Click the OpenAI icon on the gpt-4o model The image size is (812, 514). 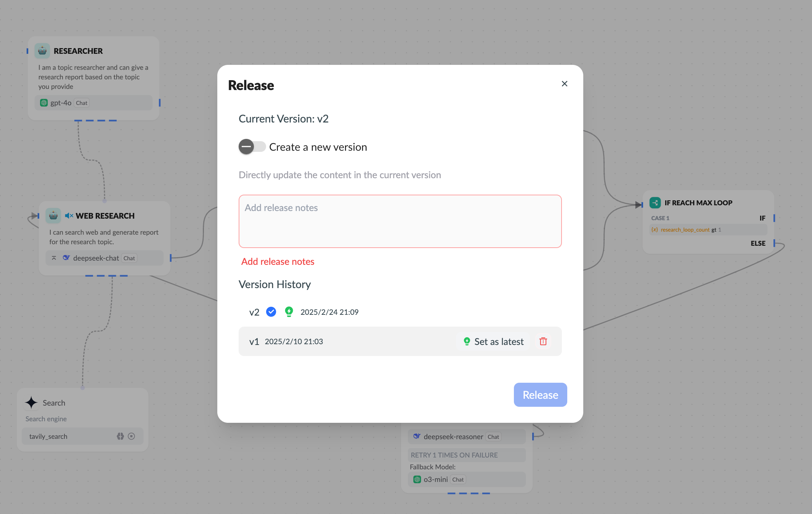pos(43,103)
